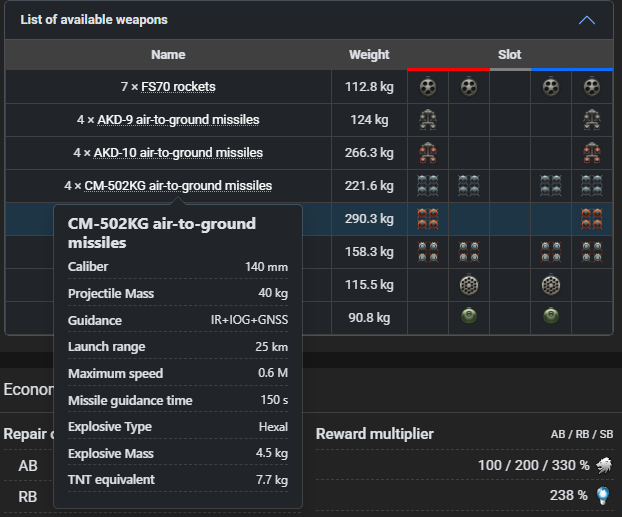Click the 100 / 200 / 330 % reward value

(534, 465)
